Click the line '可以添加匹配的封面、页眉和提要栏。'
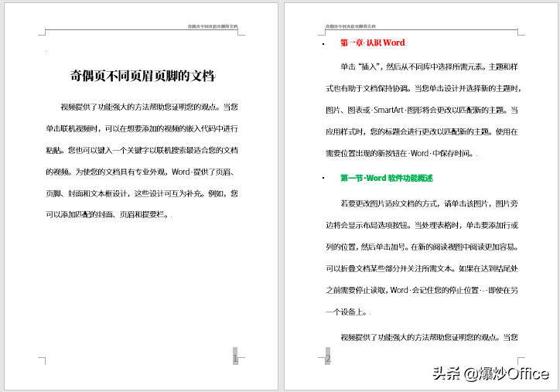The height and width of the screenshot is (392, 560). 108,215
